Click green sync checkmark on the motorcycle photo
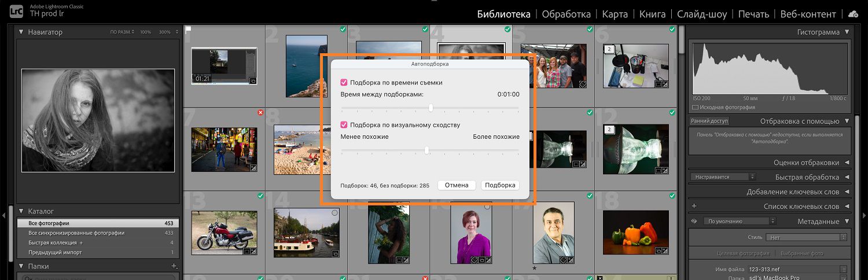The width and height of the screenshot is (868, 280). tap(260, 196)
